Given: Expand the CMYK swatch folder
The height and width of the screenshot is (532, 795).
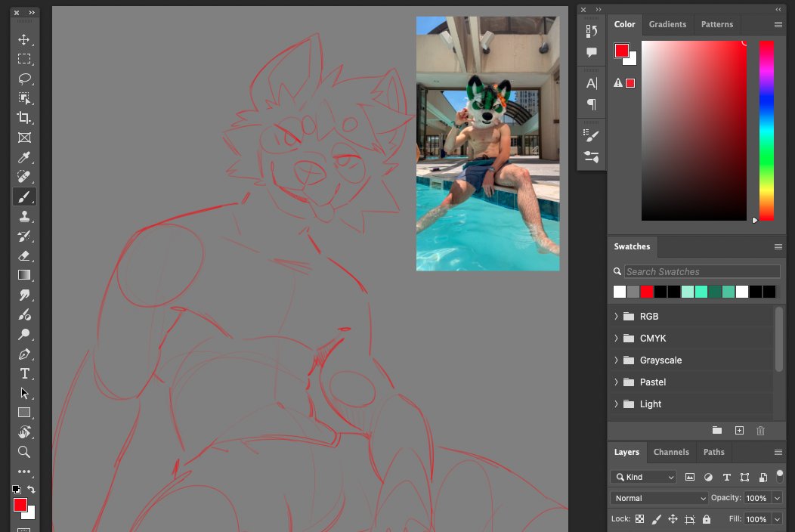Looking at the screenshot, I should coord(616,339).
